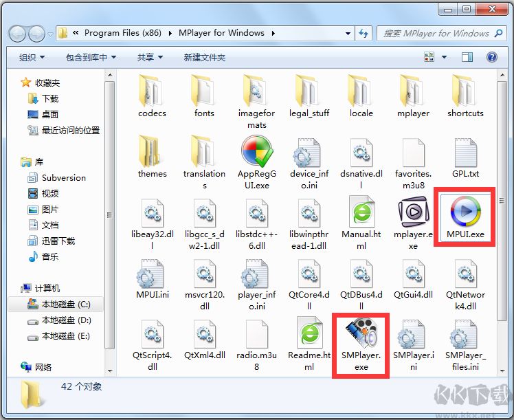Open the fonts folder
Image resolution: width=514 pixels, height=420 pixels.
pyautogui.click(x=204, y=96)
